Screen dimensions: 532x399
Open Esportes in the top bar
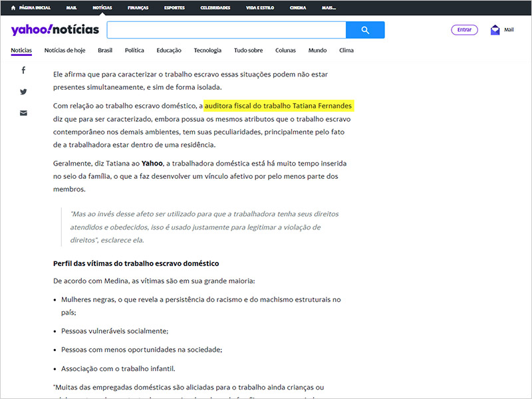click(x=174, y=8)
